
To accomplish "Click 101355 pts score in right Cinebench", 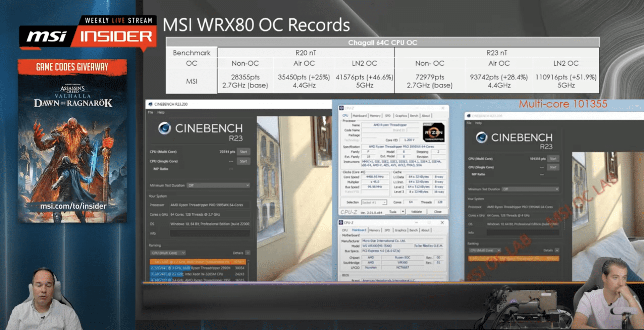I will click(537, 159).
